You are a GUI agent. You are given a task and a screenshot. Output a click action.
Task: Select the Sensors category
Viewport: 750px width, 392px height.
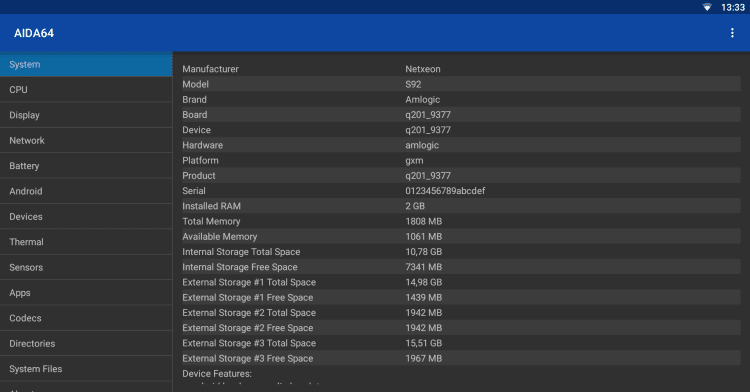pyautogui.click(x=86, y=267)
